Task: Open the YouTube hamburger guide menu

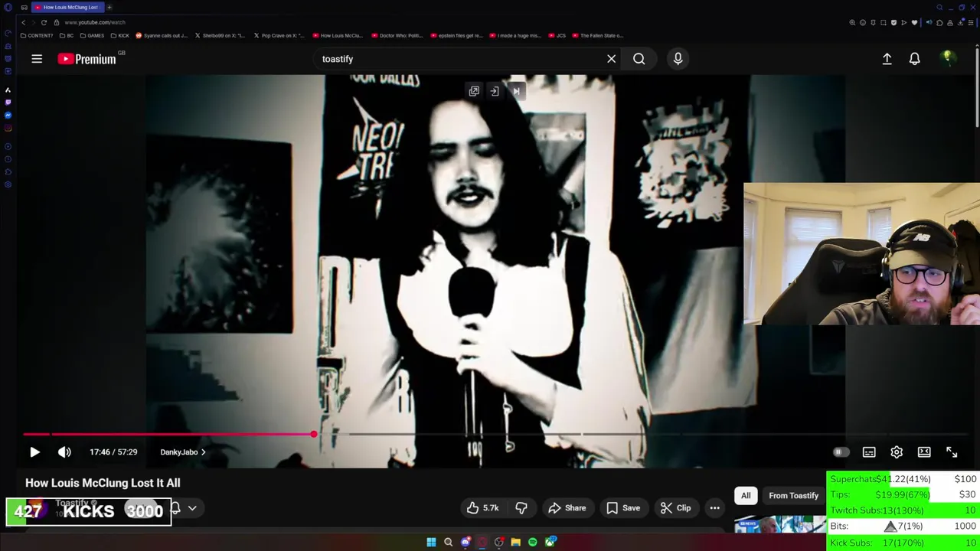Action: click(37, 59)
